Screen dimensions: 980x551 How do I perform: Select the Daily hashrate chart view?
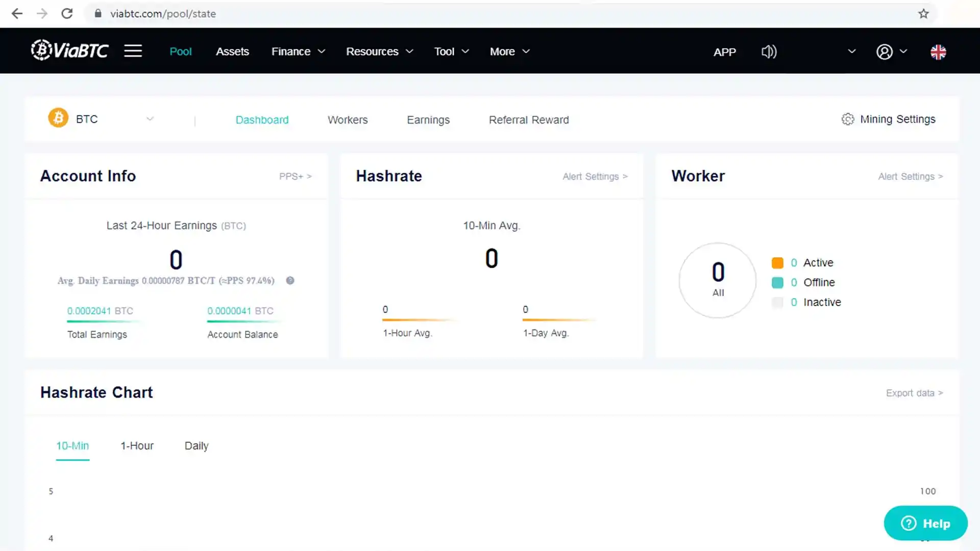tap(196, 445)
